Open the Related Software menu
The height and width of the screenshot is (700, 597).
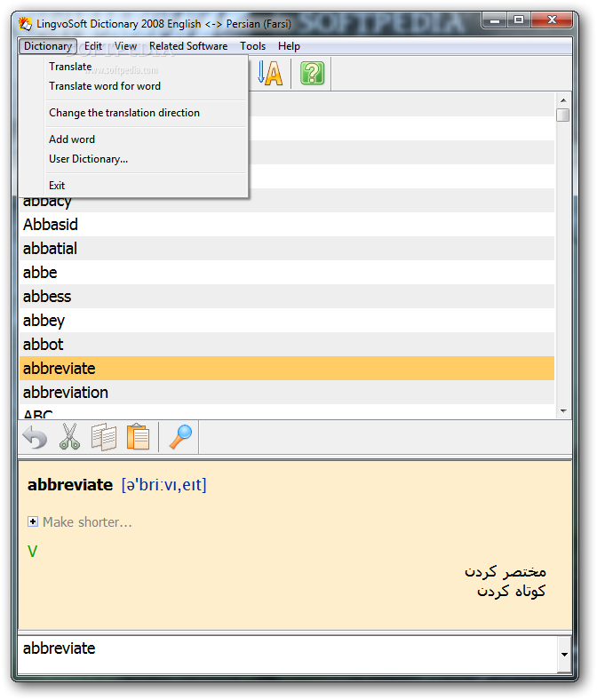(x=188, y=46)
